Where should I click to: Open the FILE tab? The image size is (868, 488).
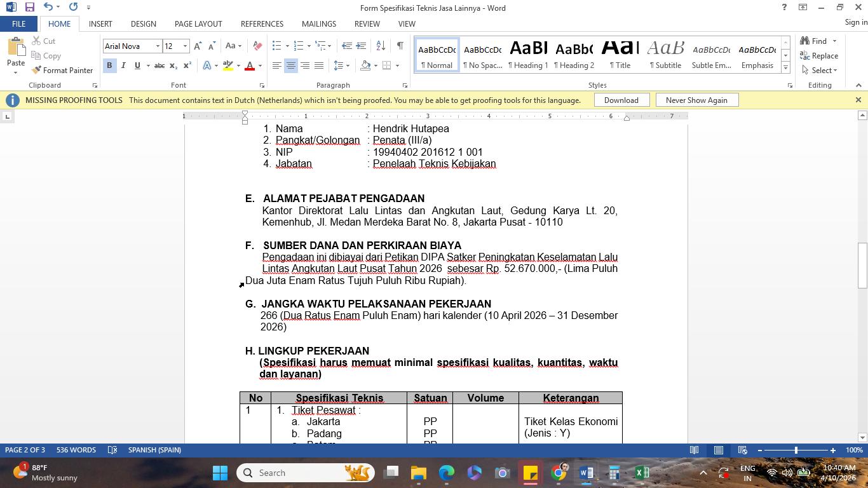pos(18,24)
